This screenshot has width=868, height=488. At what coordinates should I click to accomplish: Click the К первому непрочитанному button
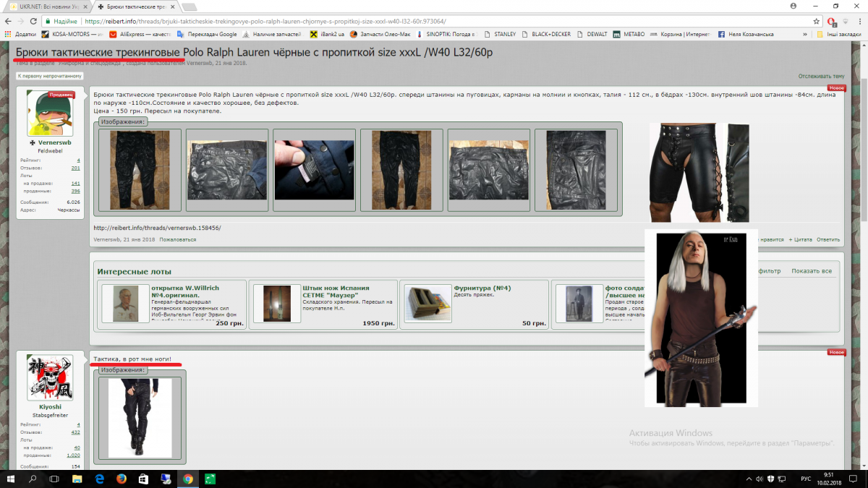[x=50, y=76]
